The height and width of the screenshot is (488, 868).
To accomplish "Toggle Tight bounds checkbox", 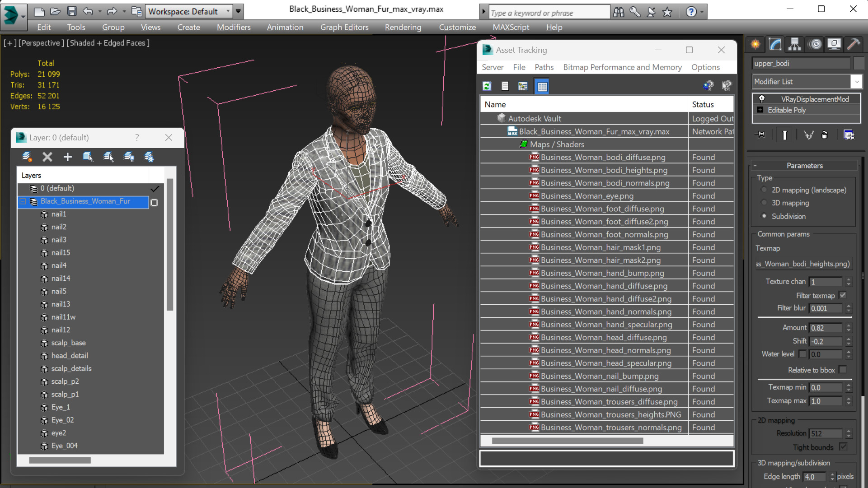I will click(843, 447).
